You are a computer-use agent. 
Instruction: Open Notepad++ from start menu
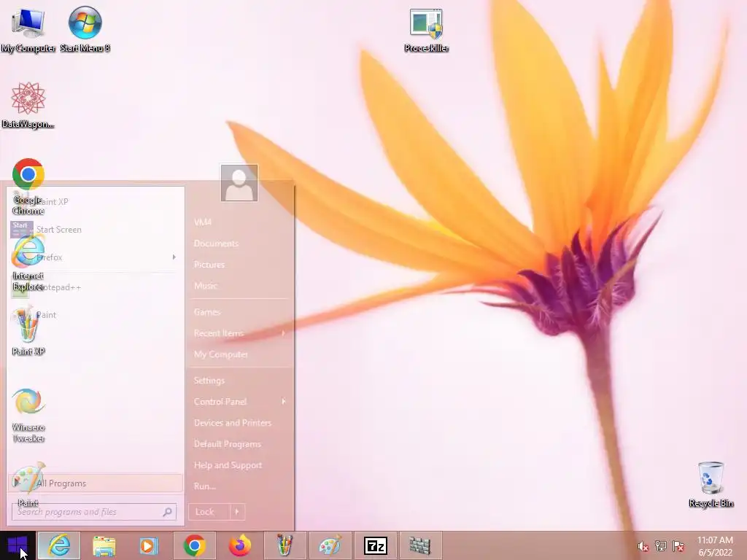click(x=96, y=287)
